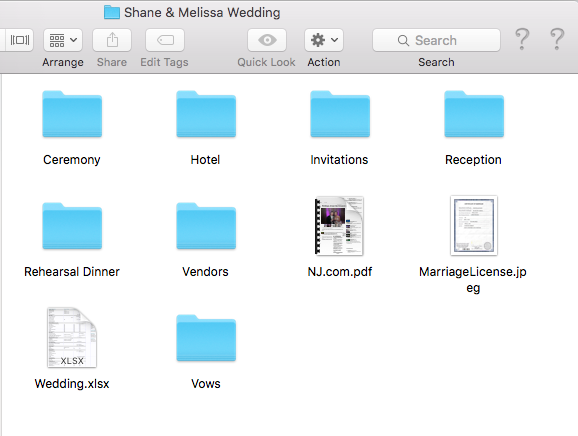Select the MarriageLicense.jpeg image thumbnail
578x436 pixels.
tap(474, 226)
